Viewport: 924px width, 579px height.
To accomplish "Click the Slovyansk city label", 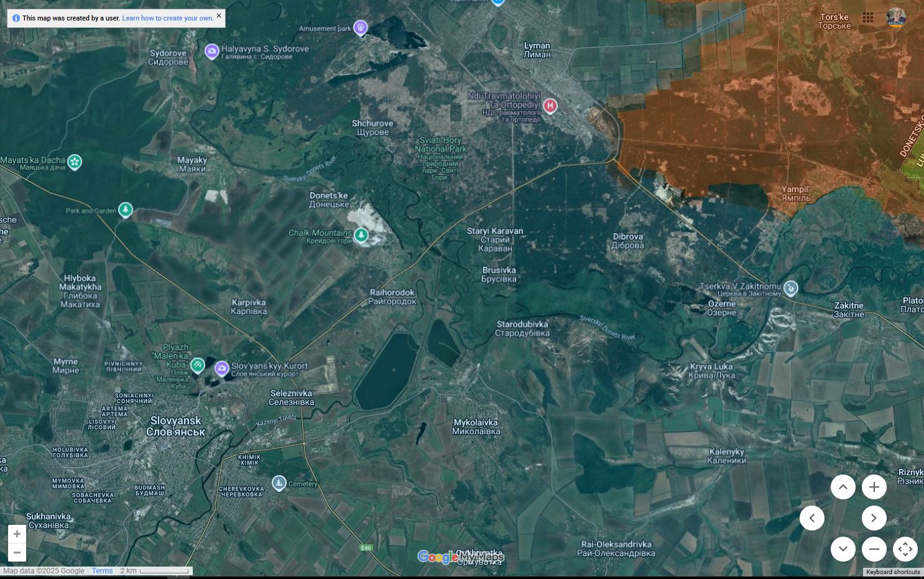I will click(176, 426).
